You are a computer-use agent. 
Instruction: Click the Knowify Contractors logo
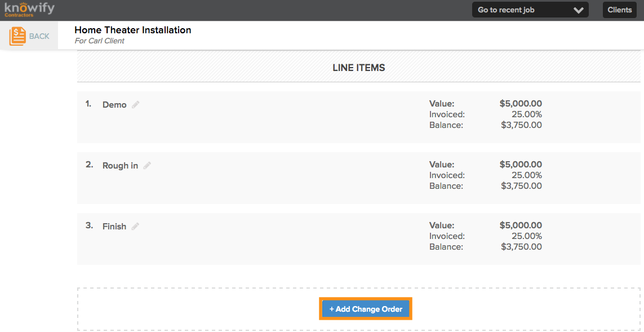tap(29, 10)
